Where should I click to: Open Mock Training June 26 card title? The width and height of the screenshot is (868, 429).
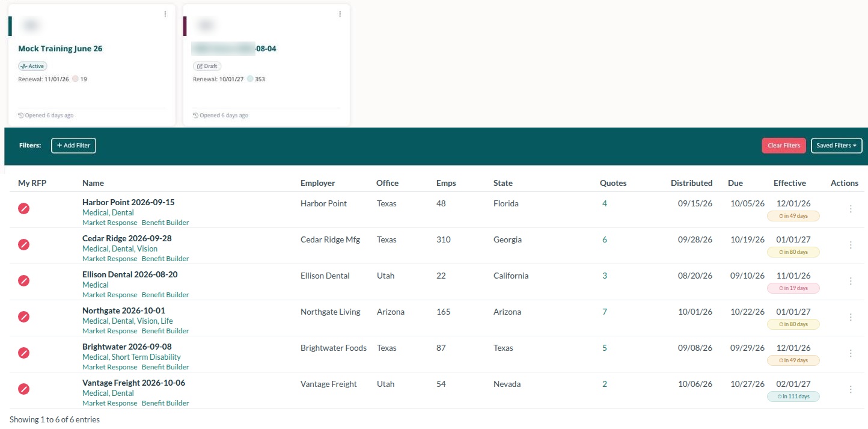(60, 49)
